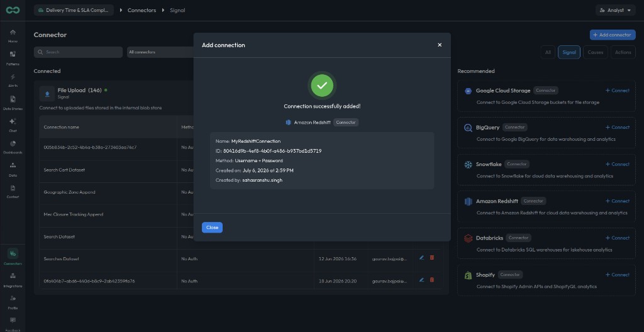Connect Shopify connector

(x=618, y=275)
